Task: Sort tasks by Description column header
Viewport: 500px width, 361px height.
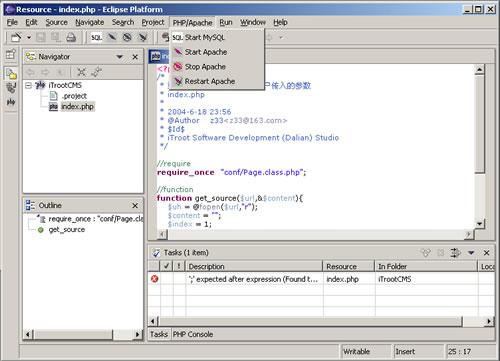Action: click(254, 266)
